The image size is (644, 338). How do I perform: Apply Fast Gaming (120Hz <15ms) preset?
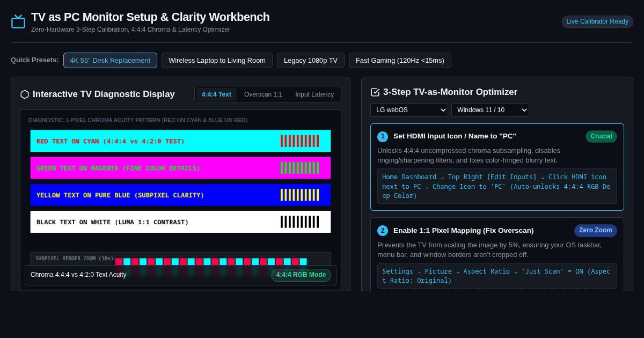(400, 61)
